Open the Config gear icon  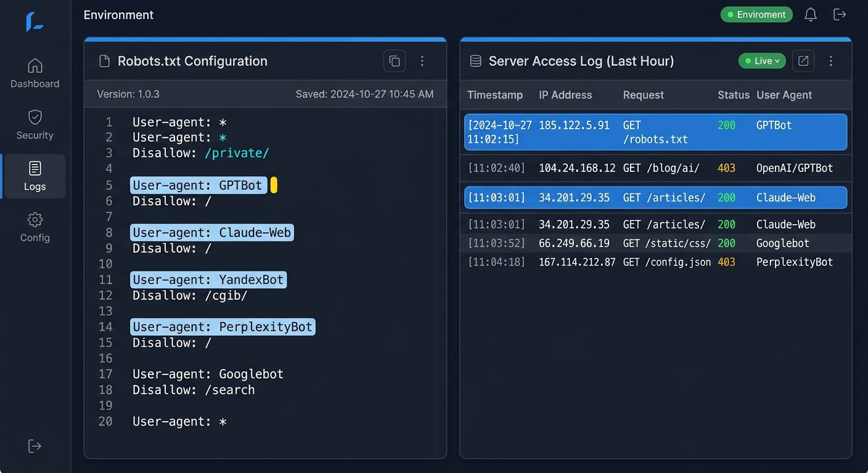coord(35,219)
